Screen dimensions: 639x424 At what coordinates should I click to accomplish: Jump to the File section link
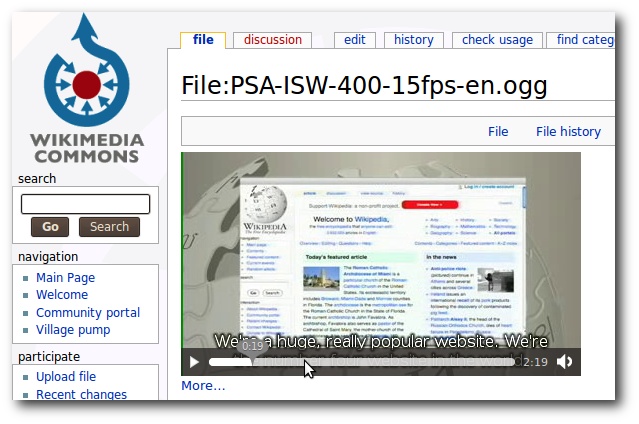pyautogui.click(x=498, y=132)
